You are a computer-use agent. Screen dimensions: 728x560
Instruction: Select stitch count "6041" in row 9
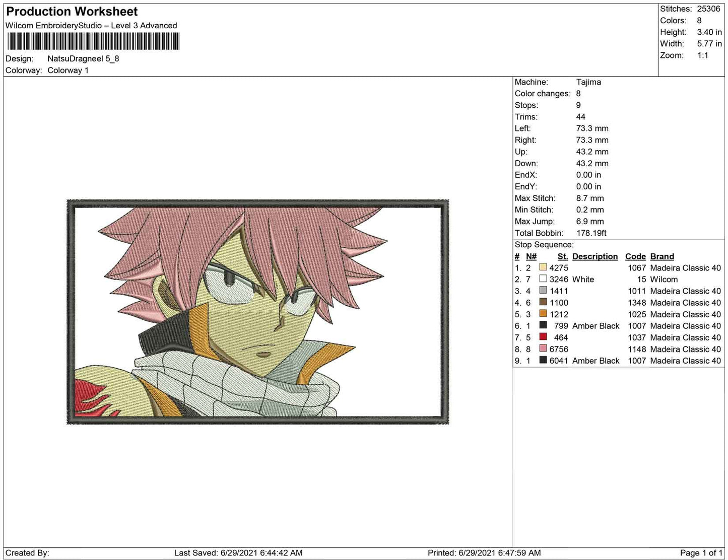[x=559, y=361]
